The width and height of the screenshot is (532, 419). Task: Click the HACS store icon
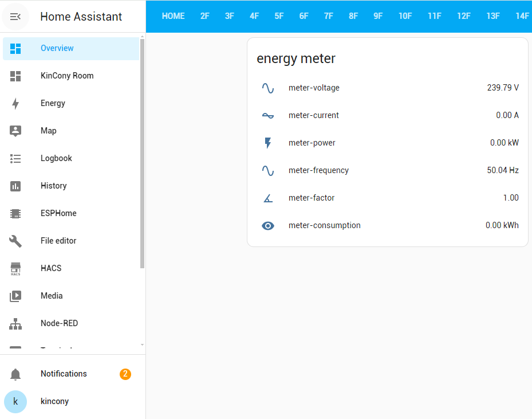(x=15, y=269)
